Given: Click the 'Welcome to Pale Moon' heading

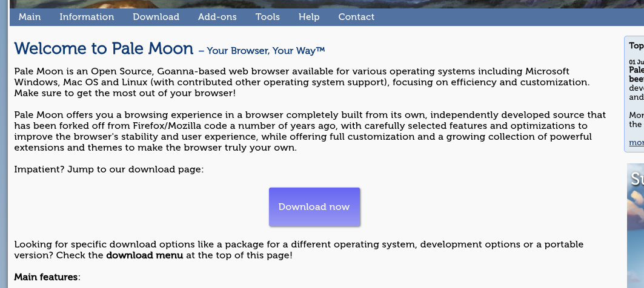Looking at the screenshot, I should pos(104,49).
